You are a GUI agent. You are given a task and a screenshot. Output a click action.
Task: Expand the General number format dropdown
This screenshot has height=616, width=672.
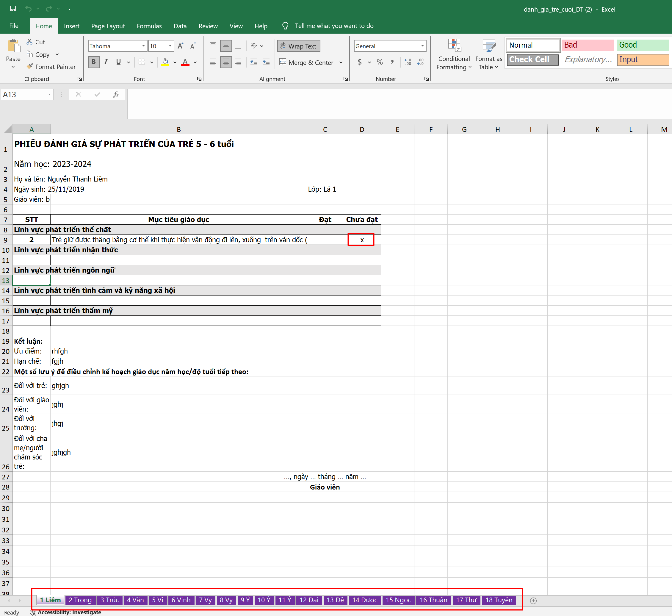[422, 46]
